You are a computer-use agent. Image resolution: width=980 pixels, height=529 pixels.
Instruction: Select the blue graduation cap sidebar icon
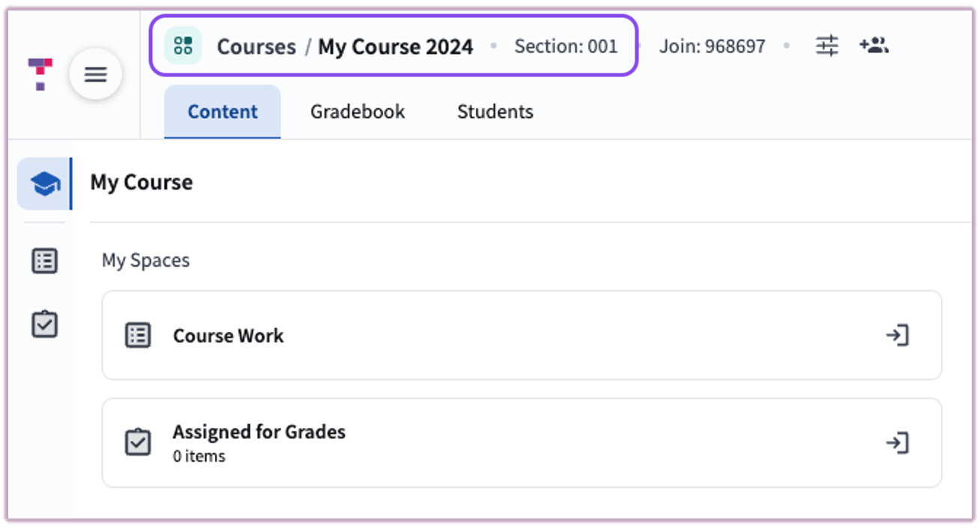coord(43,183)
